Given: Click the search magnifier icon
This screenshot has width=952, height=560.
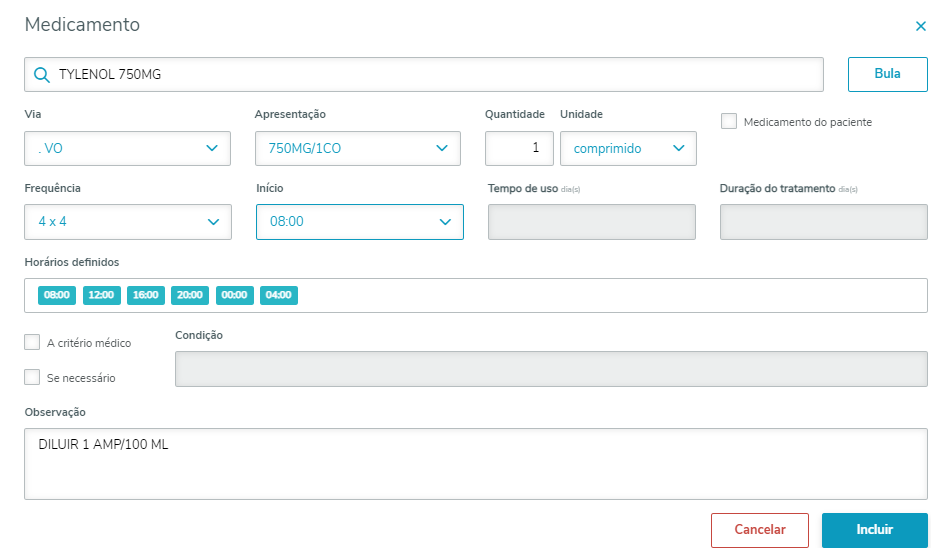Looking at the screenshot, I should point(41,75).
